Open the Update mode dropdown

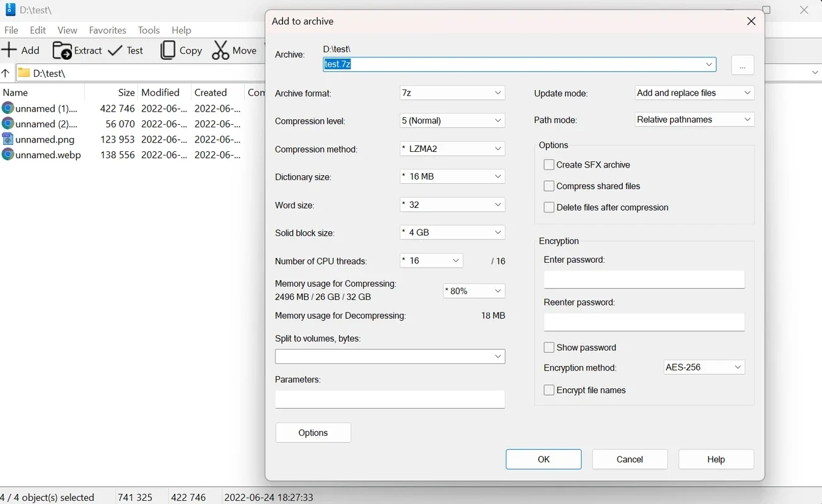tap(694, 93)
